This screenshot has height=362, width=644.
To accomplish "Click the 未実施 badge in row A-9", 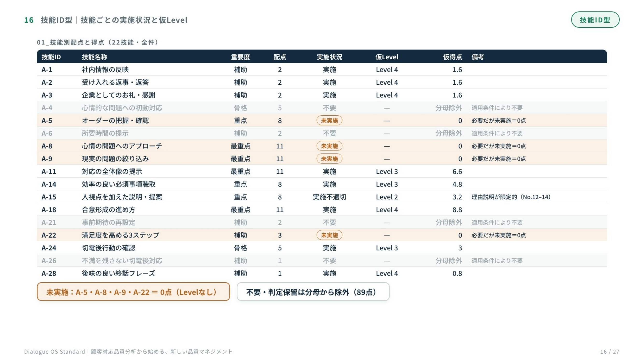I will point(329,159).
